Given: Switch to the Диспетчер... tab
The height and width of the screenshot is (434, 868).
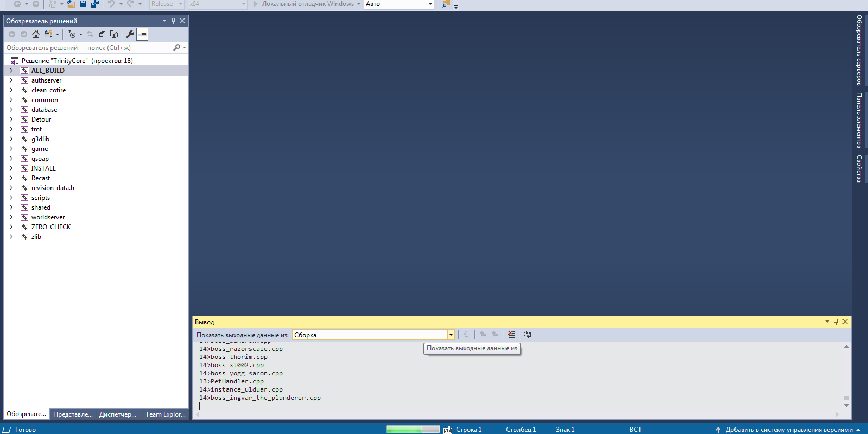Looking at the screenshot, I should (x=118, y=414).
